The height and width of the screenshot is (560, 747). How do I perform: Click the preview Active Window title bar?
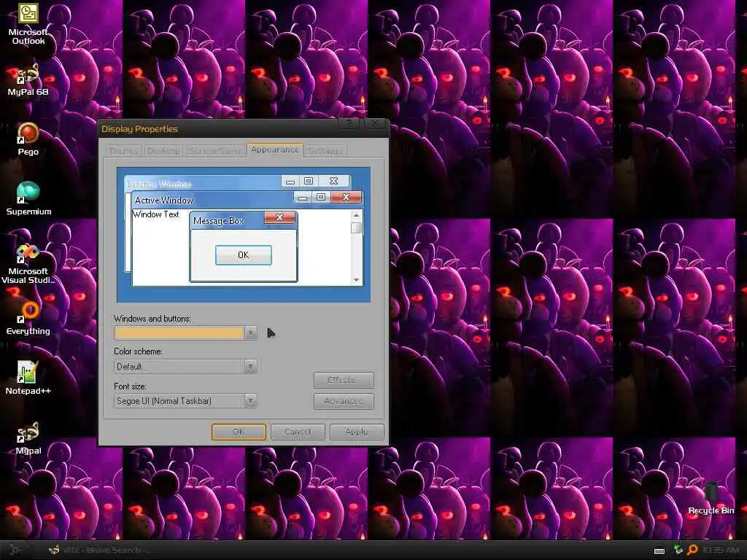point(212,200)
